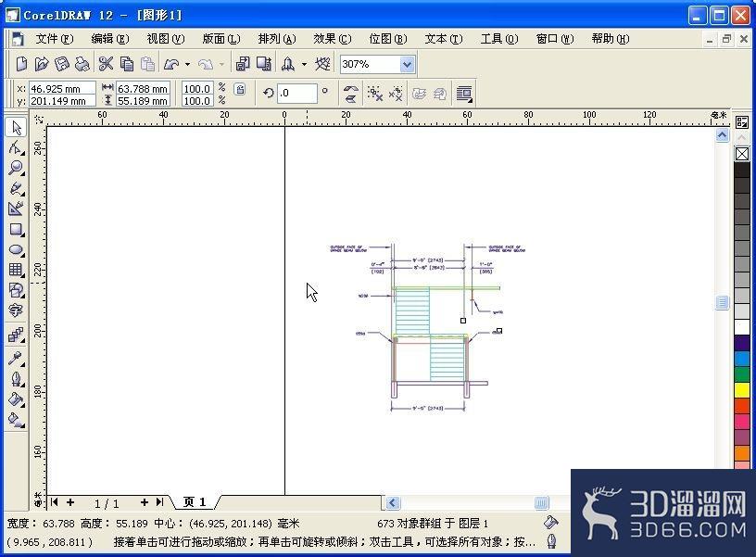Pick the Rectangle tool
Image resolution: width=756 pixels, height=557 pixels.
[x=16, y=229]
